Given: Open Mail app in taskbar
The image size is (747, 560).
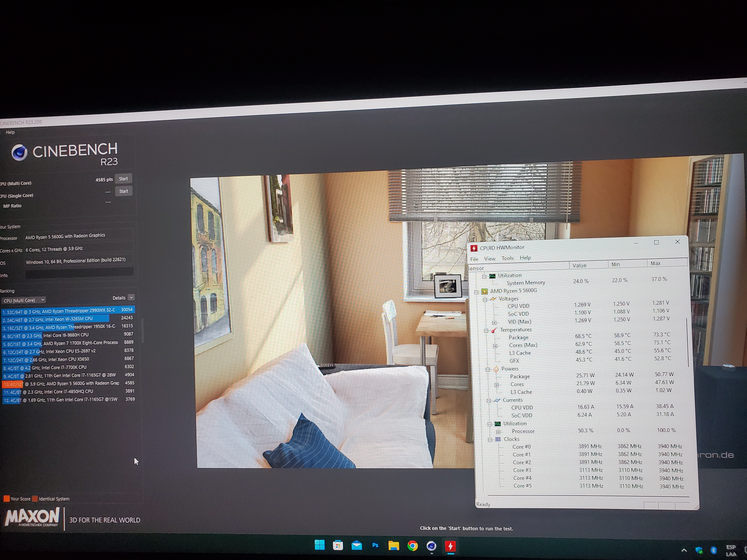Looking at the screenshot, I should 357,546.
